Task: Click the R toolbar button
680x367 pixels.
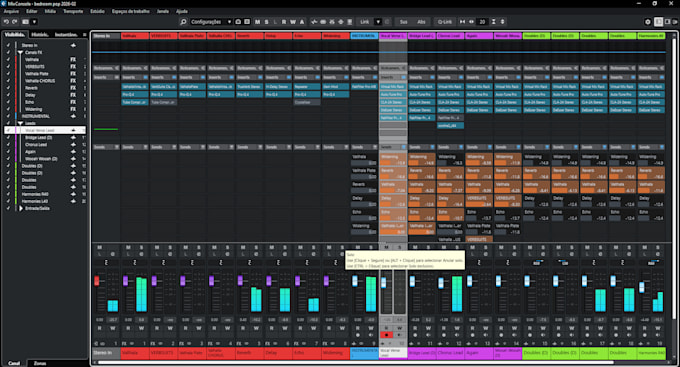Action: click(284, 22)
